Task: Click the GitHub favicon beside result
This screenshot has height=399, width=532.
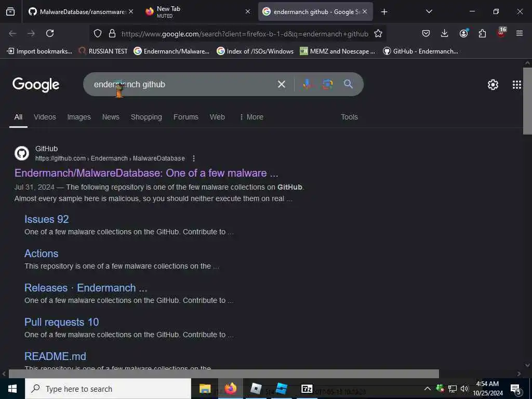Action: [x=22, y=153]
